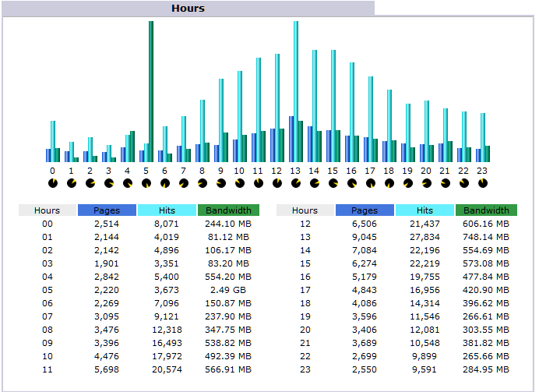539x392 pixels.
Task: Click the 17,972 hits cell
Action: tap(167, 356)
